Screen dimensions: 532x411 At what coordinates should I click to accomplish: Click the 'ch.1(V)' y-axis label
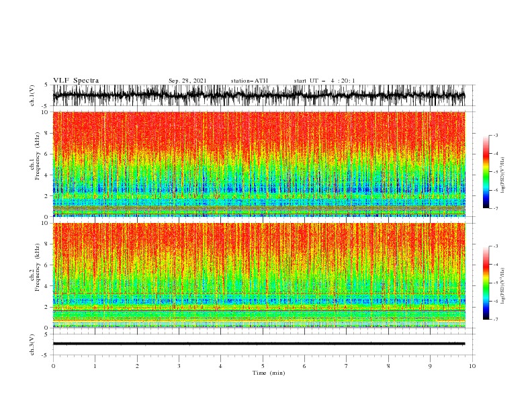[x=32, y=95]
